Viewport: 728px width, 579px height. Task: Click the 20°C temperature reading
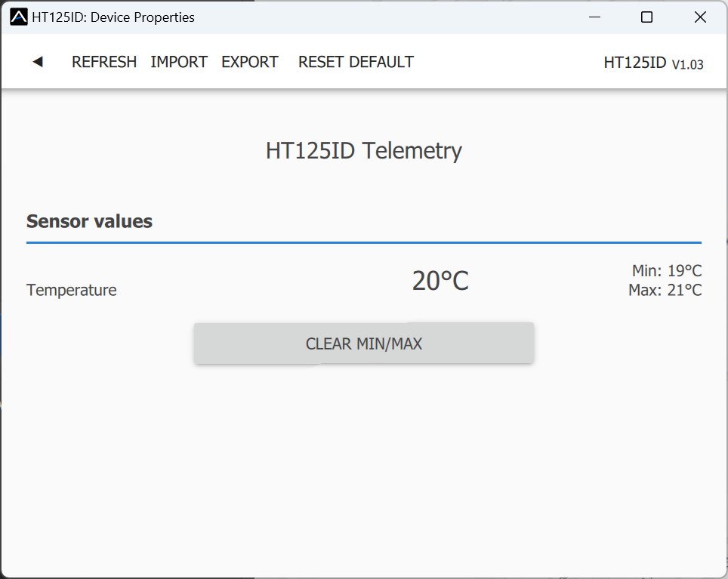(440, 279)
